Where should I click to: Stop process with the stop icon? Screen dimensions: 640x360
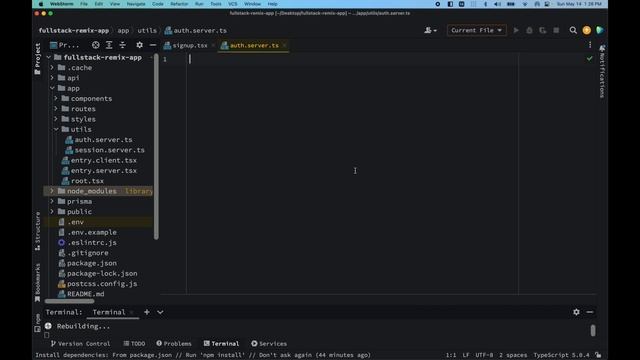556,30
